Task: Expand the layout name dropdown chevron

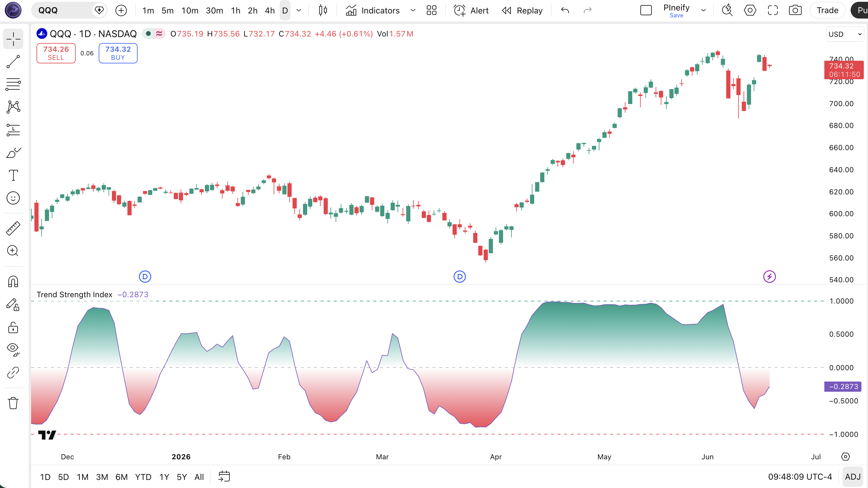Action: (703, 10)
